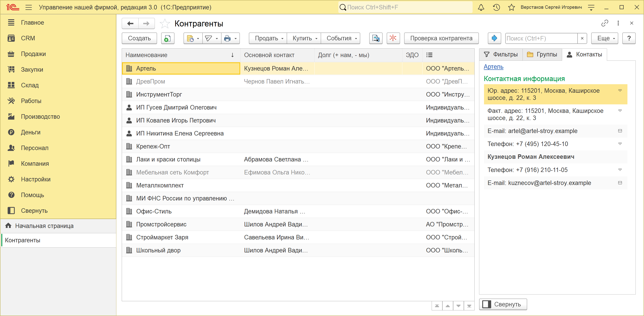The width and height of the screenshot is (644, 316).
Task: Clear the list search field with X
Action: 582,38
